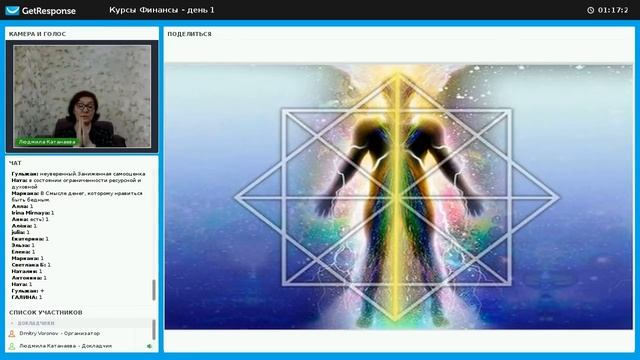Click the ГАЛИНА chat message
Screen dimensions: 640x360
27,297
